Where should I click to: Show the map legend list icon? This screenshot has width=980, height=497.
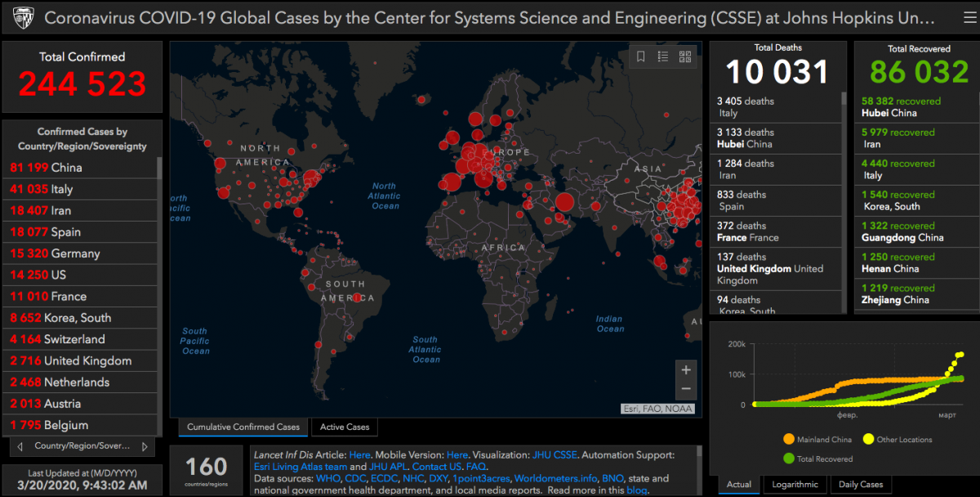coord(663,56)
